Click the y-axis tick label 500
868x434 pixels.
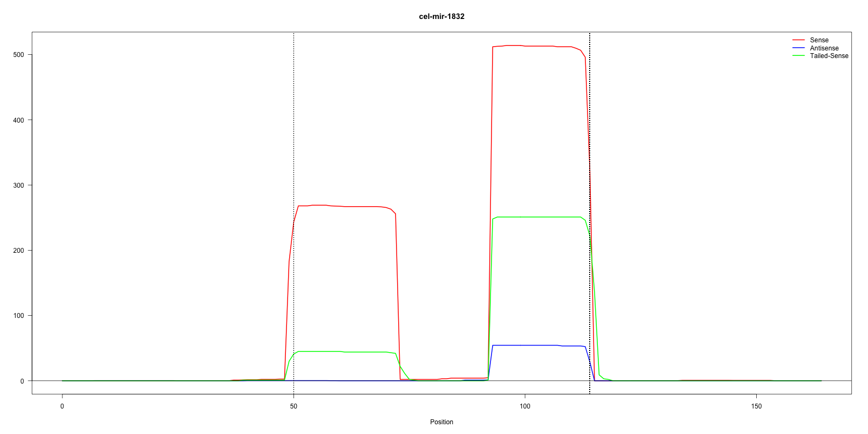click(x=19, y=55)
